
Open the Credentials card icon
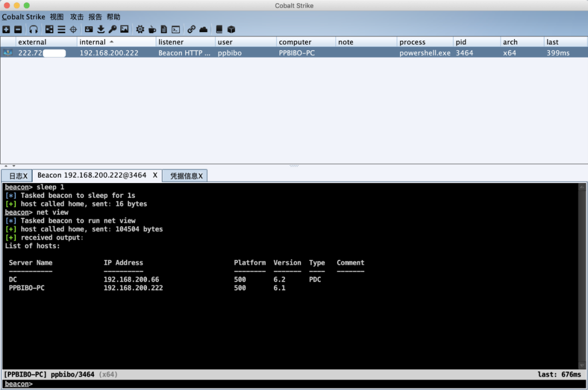pyautogui.click(x=89, y=29)
